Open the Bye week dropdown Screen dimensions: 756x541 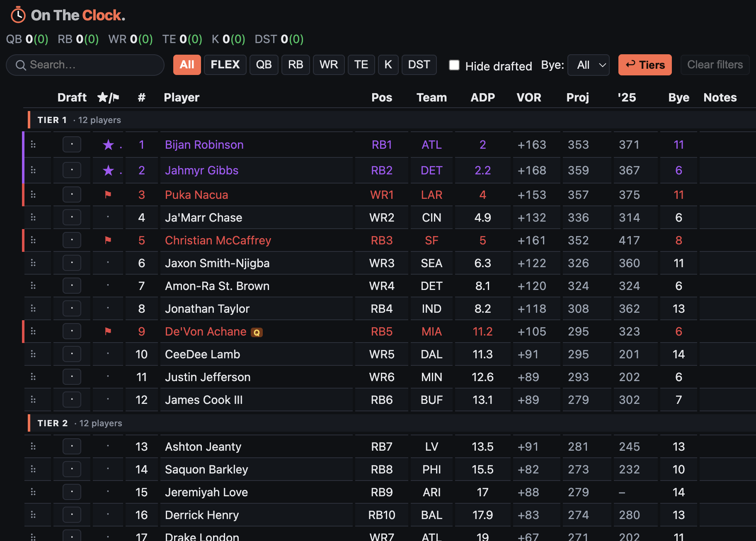pyautogui.click(x=588, y=65)
